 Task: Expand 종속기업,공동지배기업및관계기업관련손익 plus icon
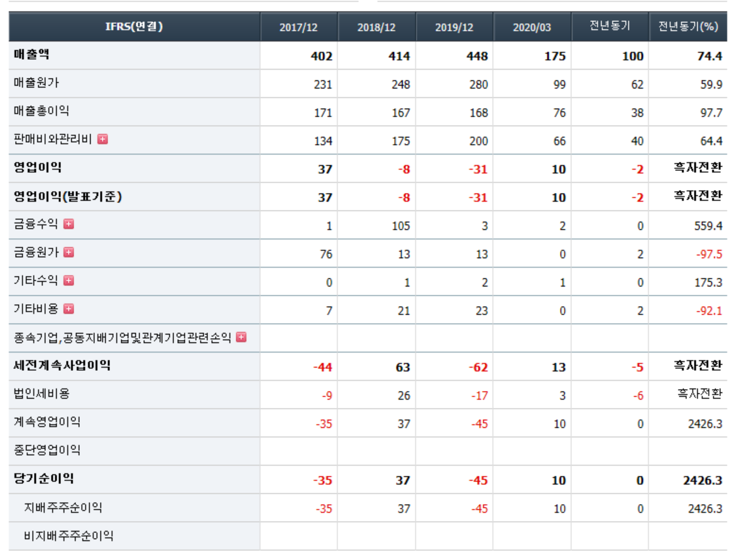pyautogui.click(x=241, y=337)
